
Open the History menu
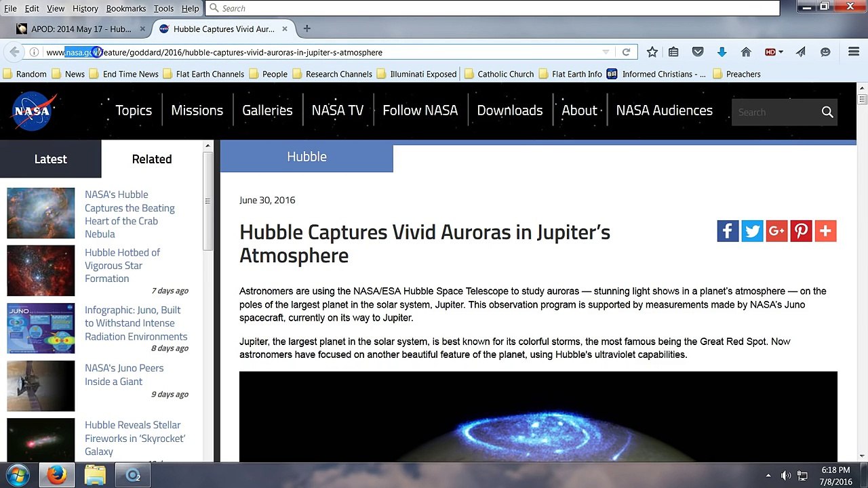coord(85,8)
